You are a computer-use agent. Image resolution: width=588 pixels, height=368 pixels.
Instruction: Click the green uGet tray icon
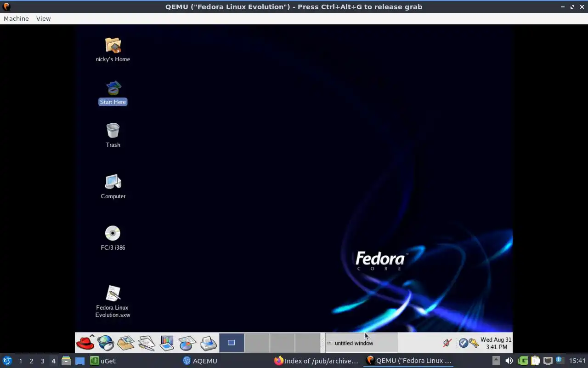pyautogui.click(x=523, y=361)
